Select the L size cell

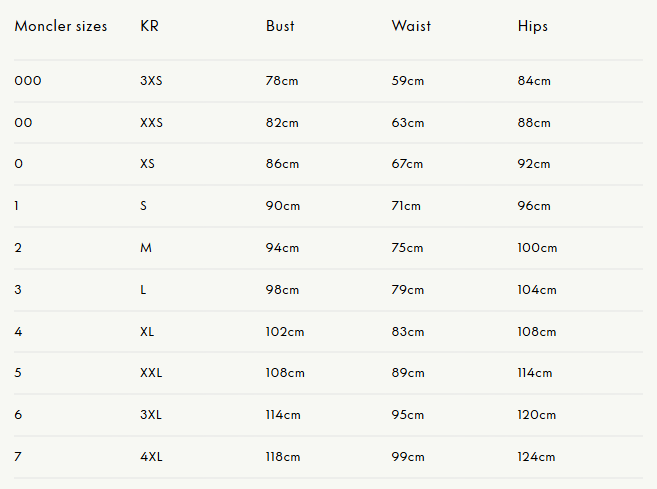click(144, 290)
